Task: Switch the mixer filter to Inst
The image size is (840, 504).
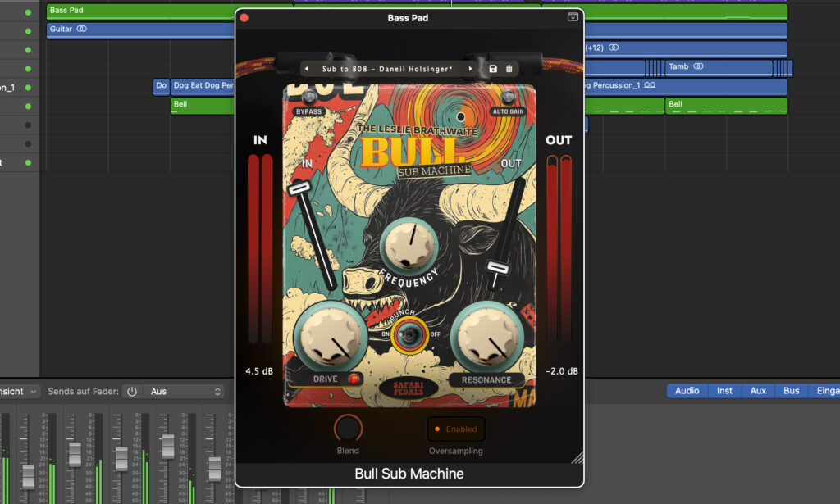Action: click(x=724, y=391)
